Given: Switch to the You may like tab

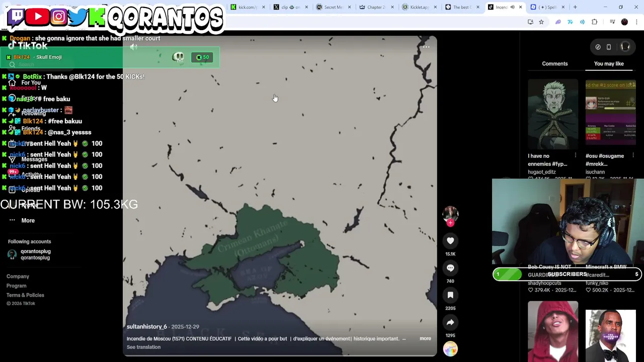Looking at the screenshot, I should click(x=609, y=64).
